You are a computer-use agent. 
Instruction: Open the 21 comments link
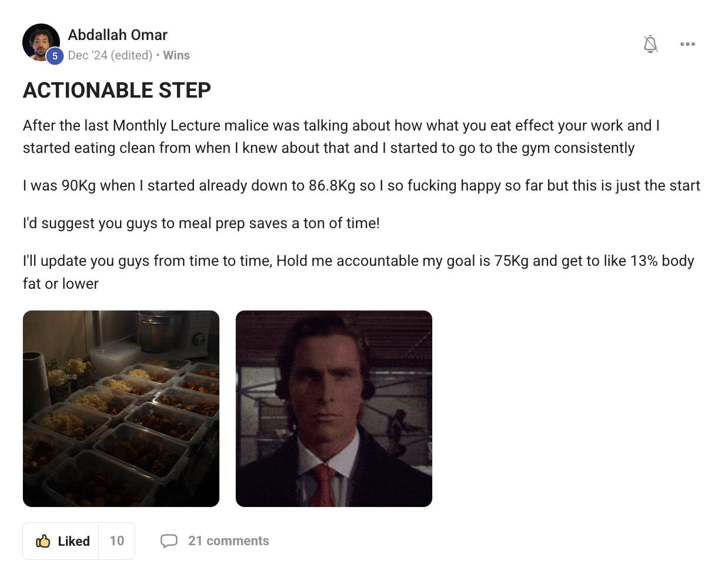229,541
